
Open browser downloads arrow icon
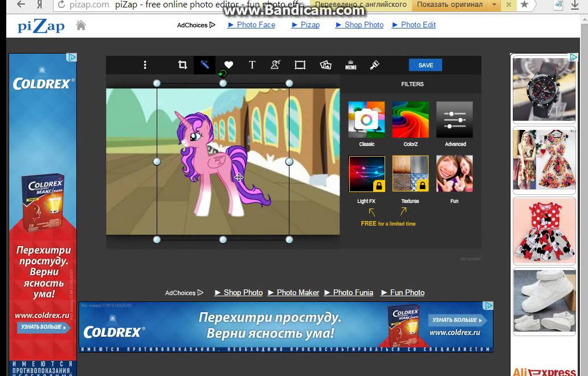[x=574, y=5]
